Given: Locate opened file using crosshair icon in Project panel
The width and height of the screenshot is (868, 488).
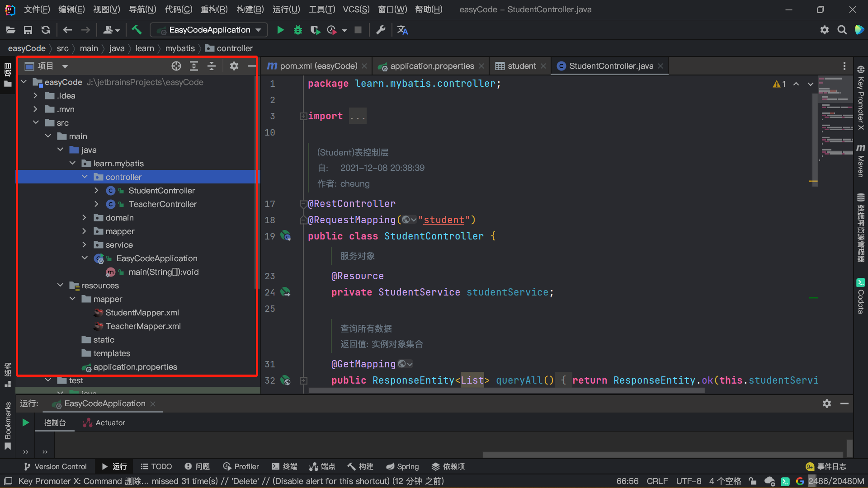Looking at the screenshot, I should 176,66.
